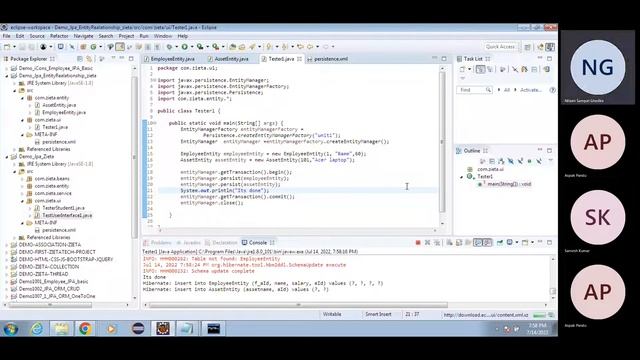Click the Smart Insert status bar entry
Screen dimensions: 640x360
[378, 315]
